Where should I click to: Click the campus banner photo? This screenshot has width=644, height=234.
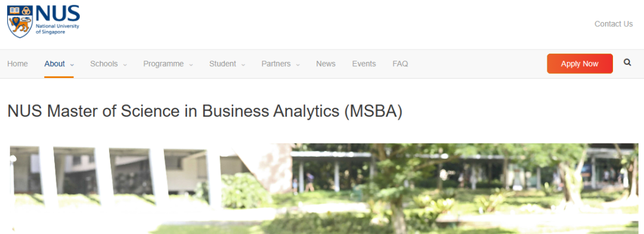click(324, 189)
